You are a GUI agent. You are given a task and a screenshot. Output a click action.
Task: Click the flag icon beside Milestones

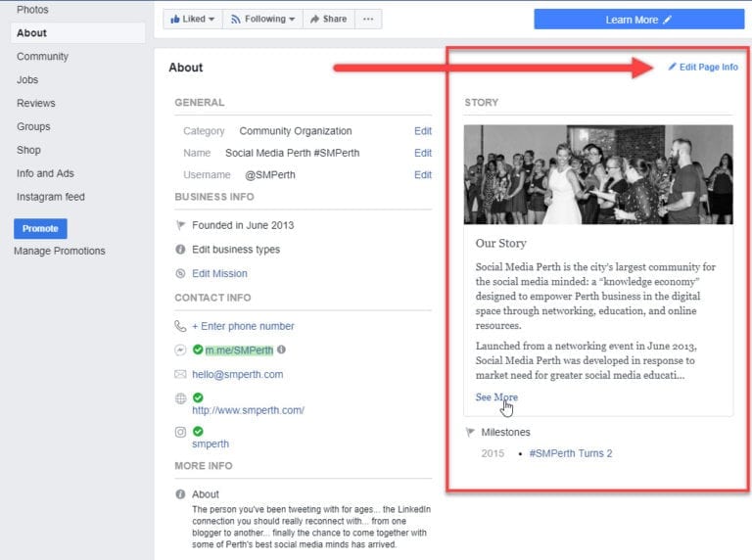[470, 432]
